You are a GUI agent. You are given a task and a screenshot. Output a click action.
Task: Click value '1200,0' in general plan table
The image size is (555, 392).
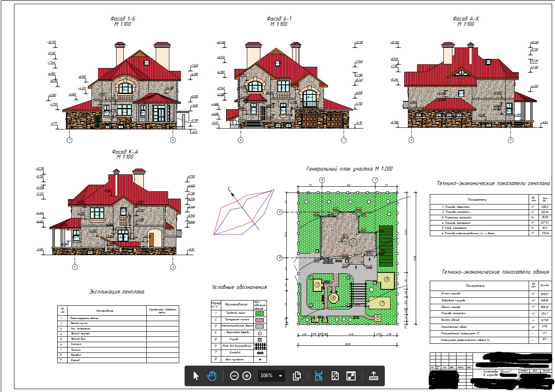pyautogui.click(x=545, y=207)
